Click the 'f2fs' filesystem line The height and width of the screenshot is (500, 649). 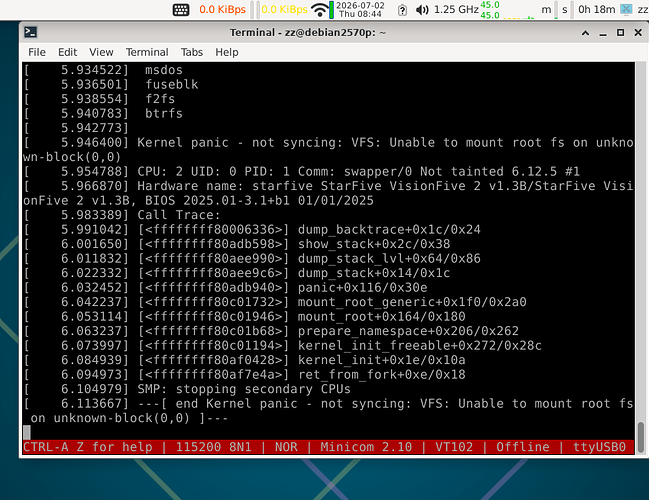[160, 99]
